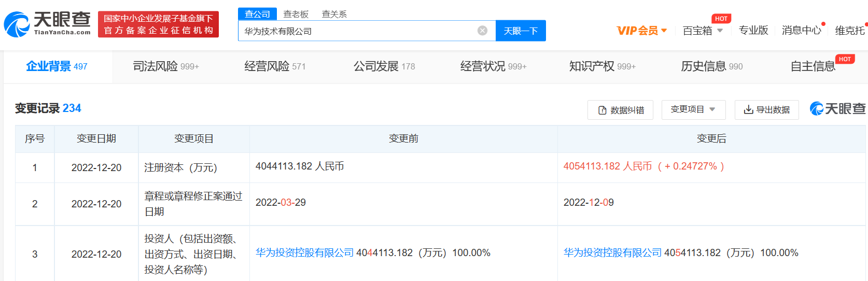Image resolution: width=868 pixels, height=281 pixels.
Task: Click the 变更项目 column header
Action: tap(194, 138)
